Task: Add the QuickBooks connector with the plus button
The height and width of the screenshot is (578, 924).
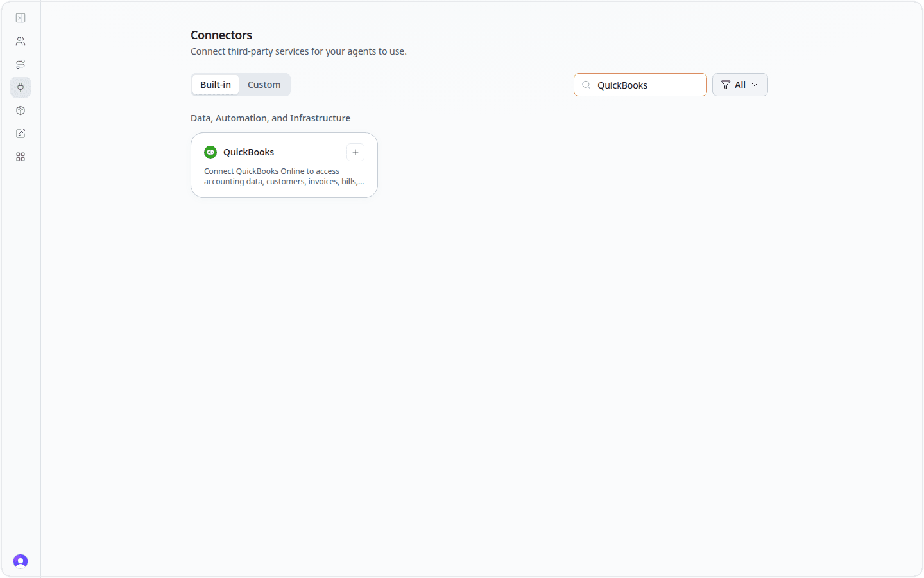Action: tap(355, 152)
